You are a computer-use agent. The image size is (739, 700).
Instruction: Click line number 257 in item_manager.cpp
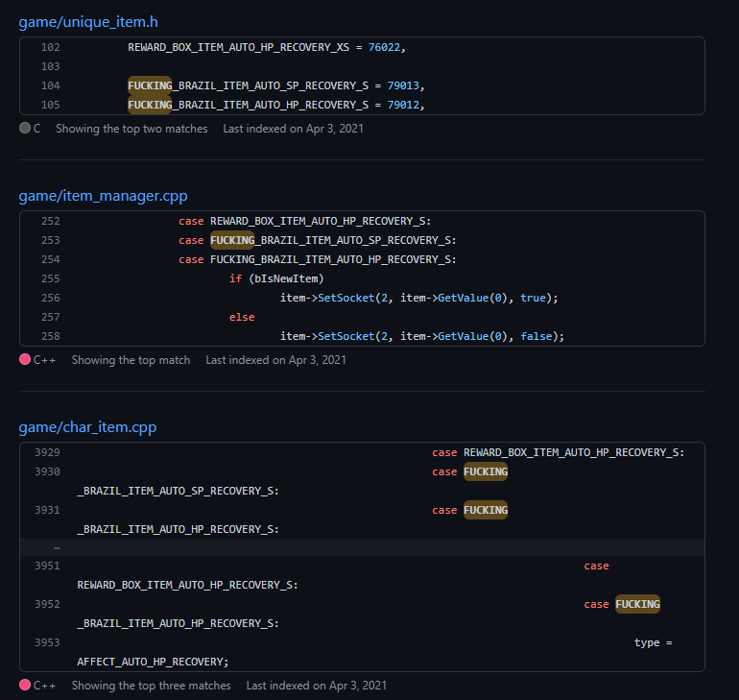pos(51,317)
